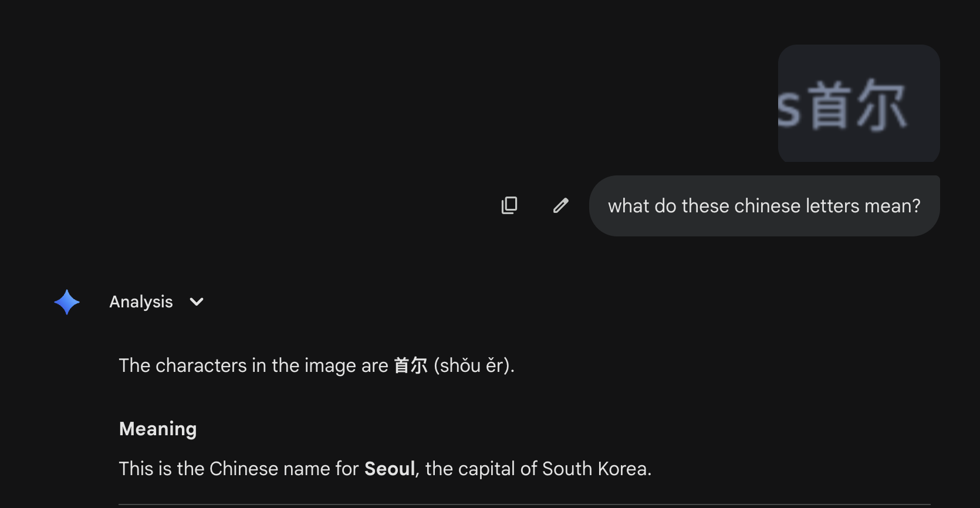The image size is (980, 508).
Task: Tap the edit pencil to modify the question
Action: click(560, 205)
